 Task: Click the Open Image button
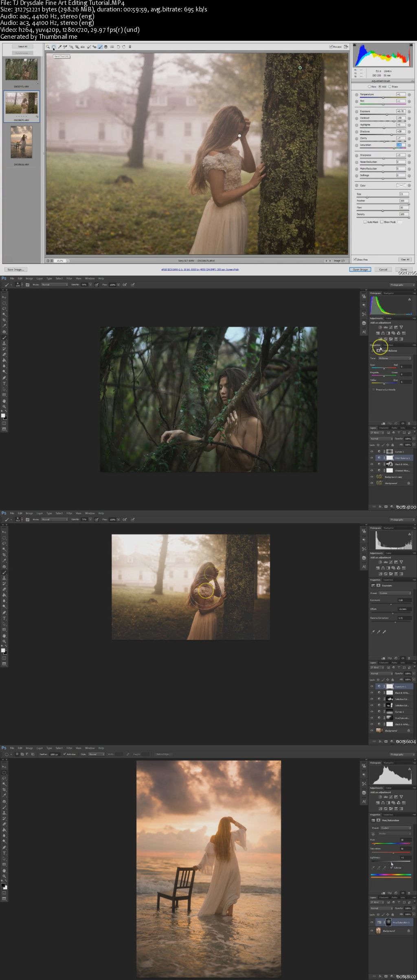pyautogui.click(x=360, y=269)
